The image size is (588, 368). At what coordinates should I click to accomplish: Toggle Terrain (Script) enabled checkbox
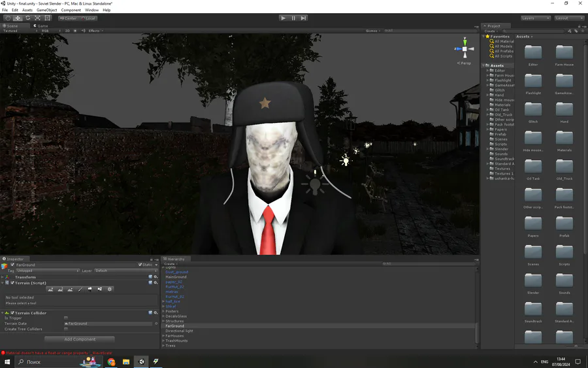(x=12, y=283)
